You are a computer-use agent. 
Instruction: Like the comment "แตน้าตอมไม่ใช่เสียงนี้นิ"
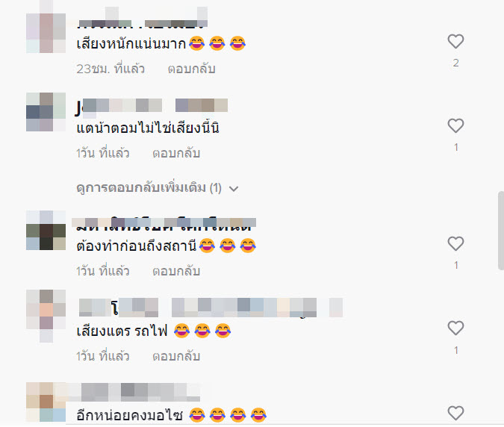[x=455, y=125]
